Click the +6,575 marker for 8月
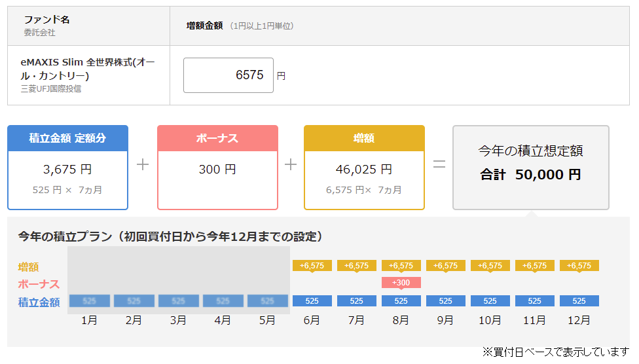This screenshot has height=364, width=639. [401, 266]
